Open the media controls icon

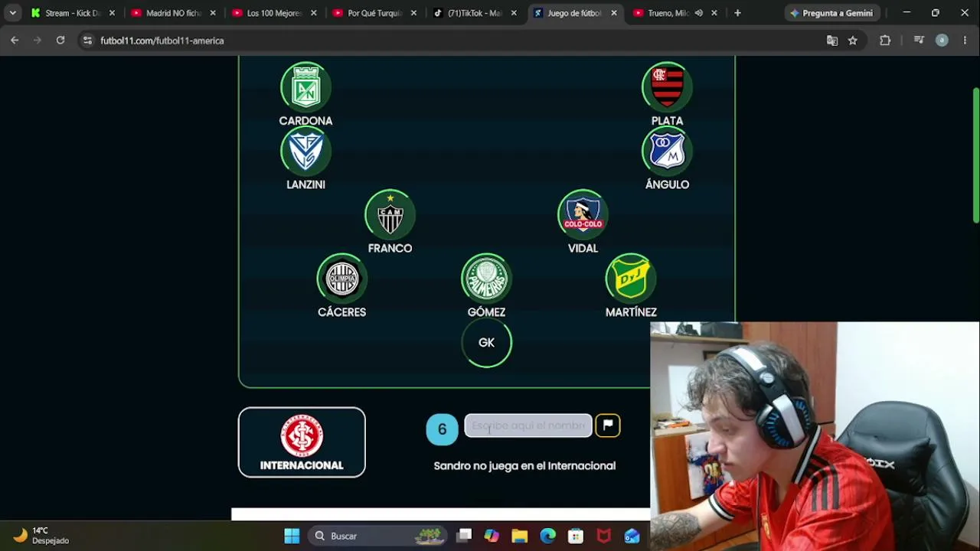point(919,41)
